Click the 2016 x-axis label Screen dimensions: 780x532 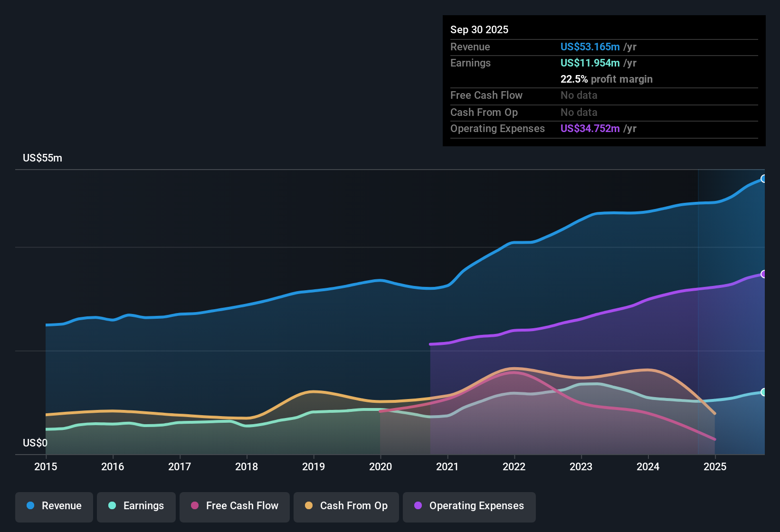(x=113, y=466)
